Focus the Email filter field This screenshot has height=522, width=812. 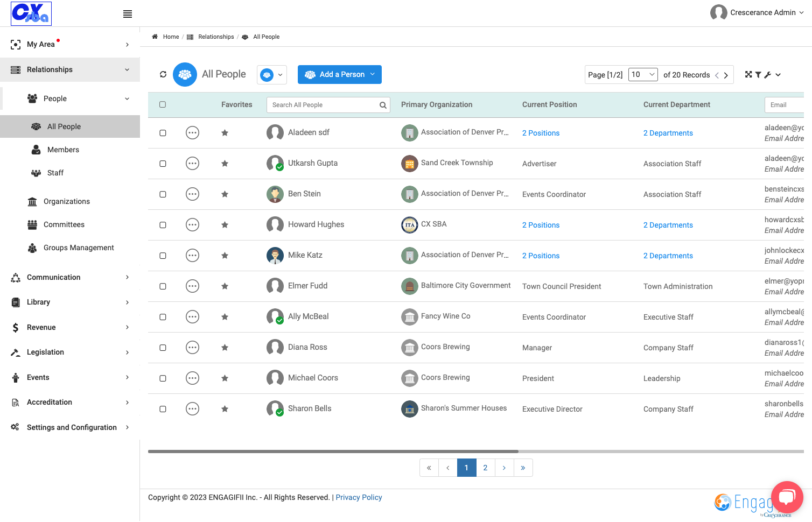point(784,105)
